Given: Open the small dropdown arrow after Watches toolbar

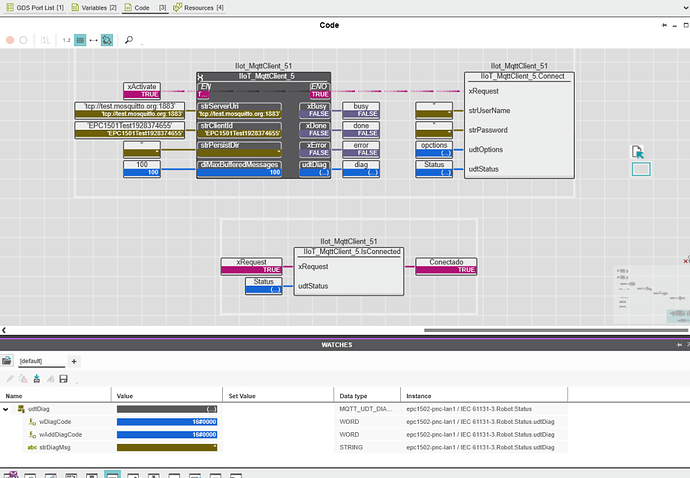Looking at the screenshot, I should tap(77, 382).
